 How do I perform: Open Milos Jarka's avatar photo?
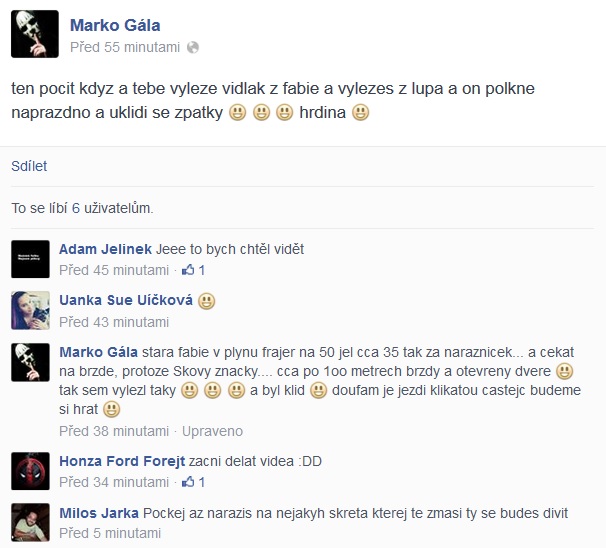[30, 522]
